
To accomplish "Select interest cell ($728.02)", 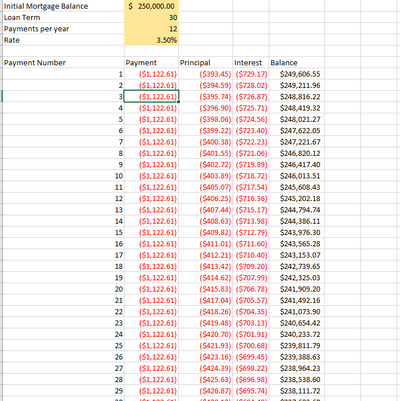I will pos(251,85).
